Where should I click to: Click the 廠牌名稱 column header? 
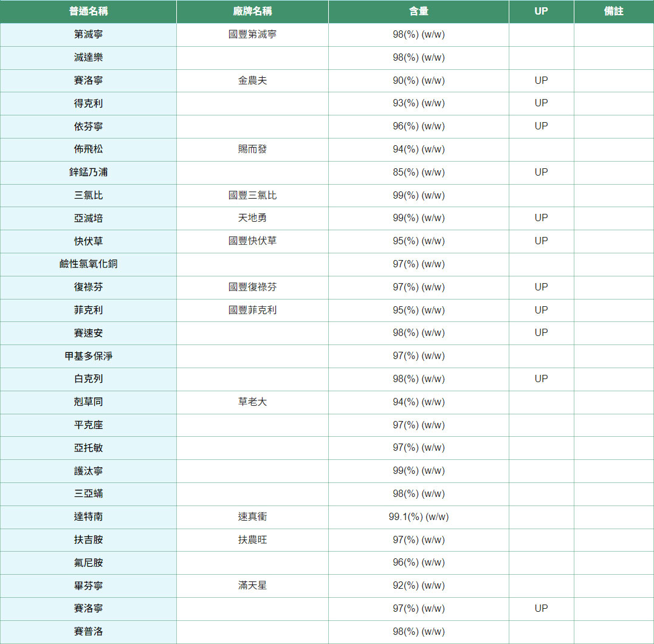click(252, 12)
